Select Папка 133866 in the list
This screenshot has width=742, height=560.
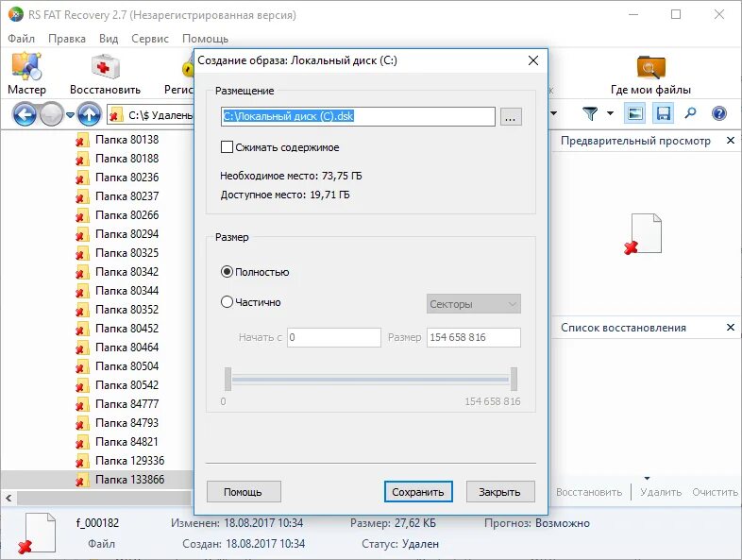pyautogui.click(x=129, y=480)
